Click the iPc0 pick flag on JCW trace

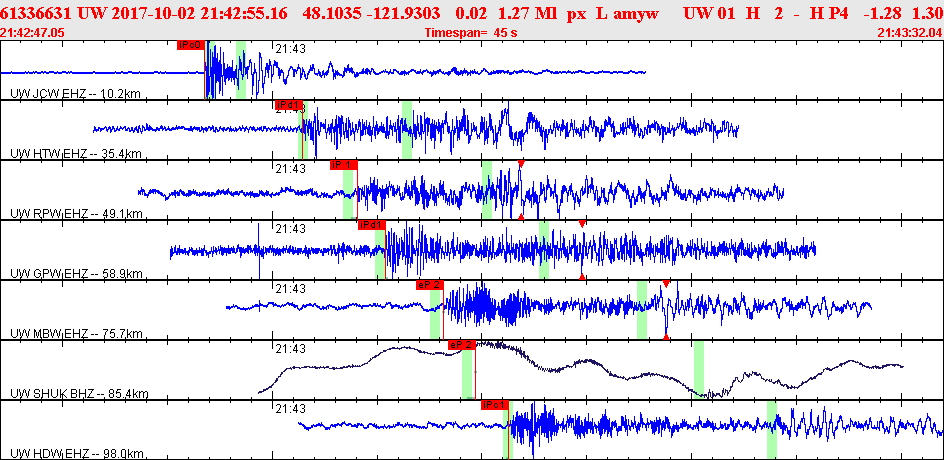191,45
